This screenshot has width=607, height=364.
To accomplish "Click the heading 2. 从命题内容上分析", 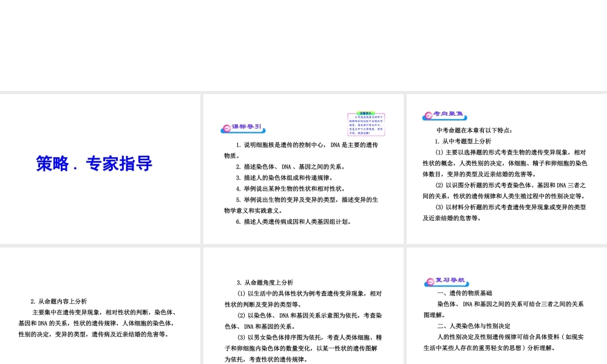I will (59, 302).
